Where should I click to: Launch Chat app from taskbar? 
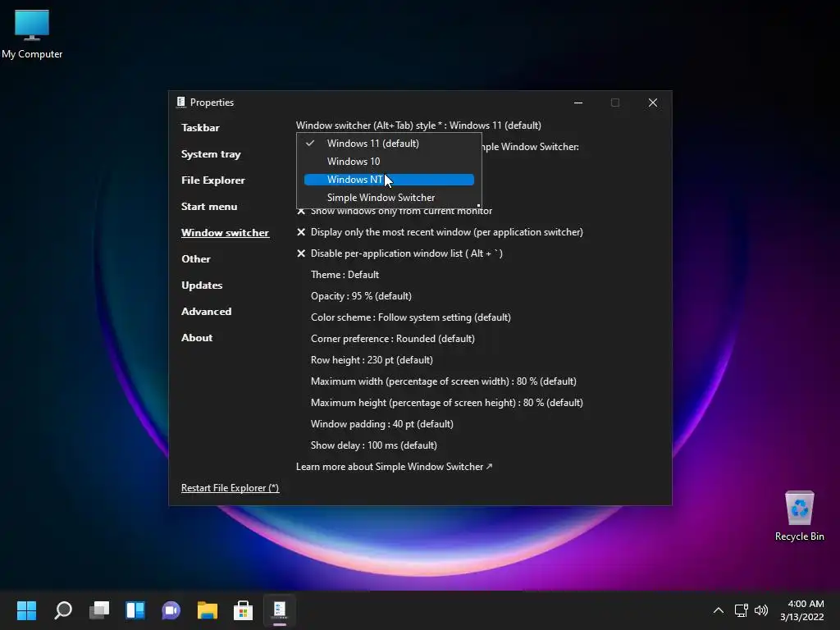point(171,610)
